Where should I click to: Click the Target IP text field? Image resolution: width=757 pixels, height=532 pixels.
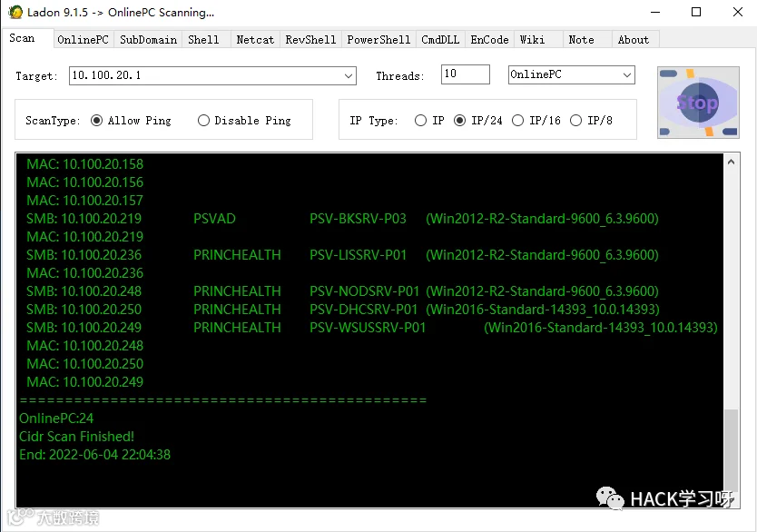tap(206, 75)
